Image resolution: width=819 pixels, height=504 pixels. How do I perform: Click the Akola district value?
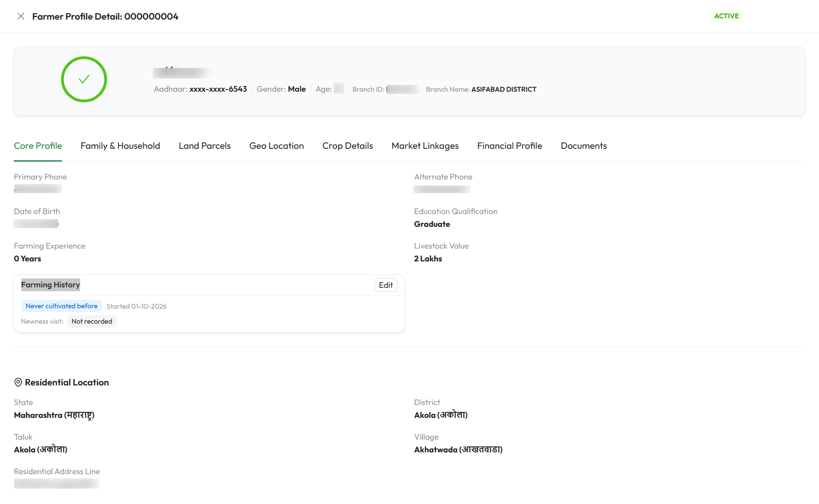click(441, 415)
